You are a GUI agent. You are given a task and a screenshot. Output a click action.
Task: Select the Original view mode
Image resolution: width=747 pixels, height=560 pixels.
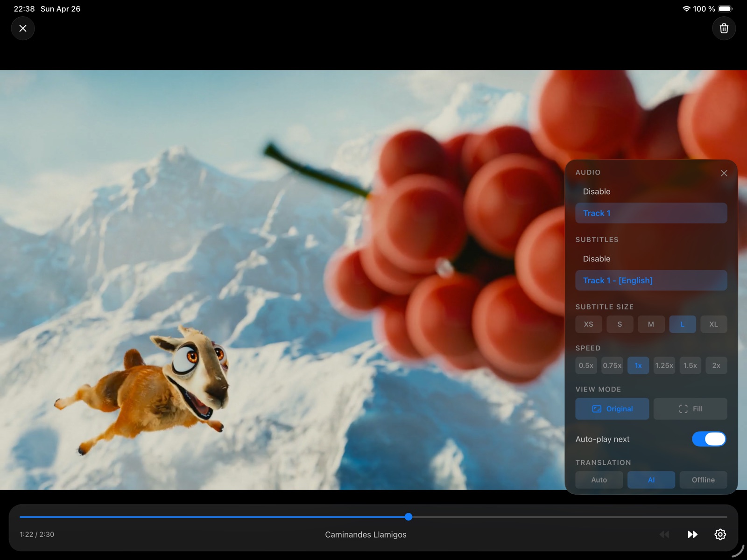pos(612,409)
